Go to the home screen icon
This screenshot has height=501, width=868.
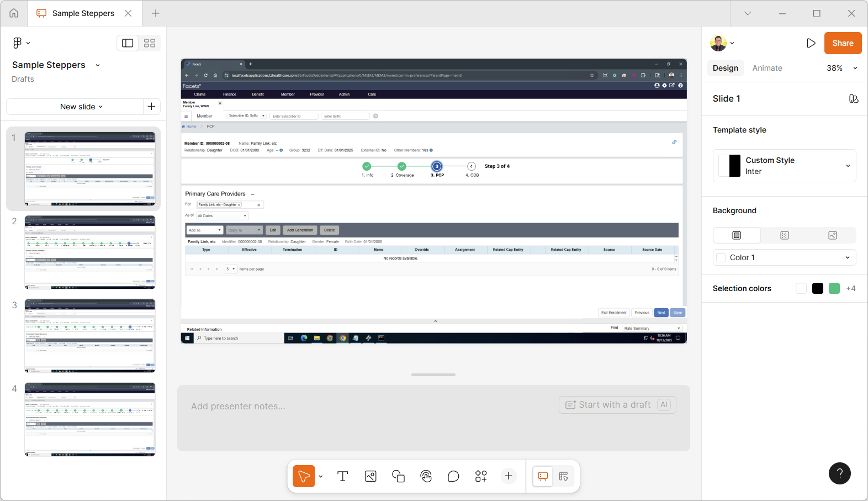tap(14, 13)
